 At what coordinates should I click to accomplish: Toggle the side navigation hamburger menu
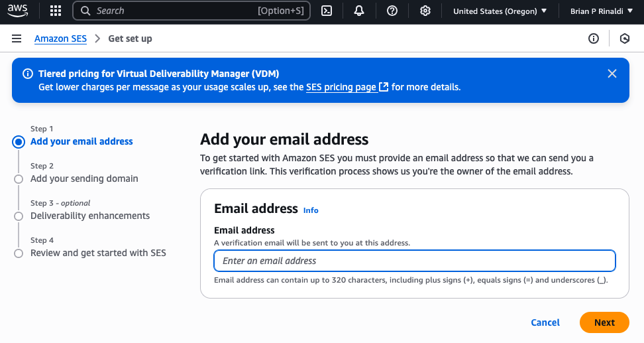17,38
